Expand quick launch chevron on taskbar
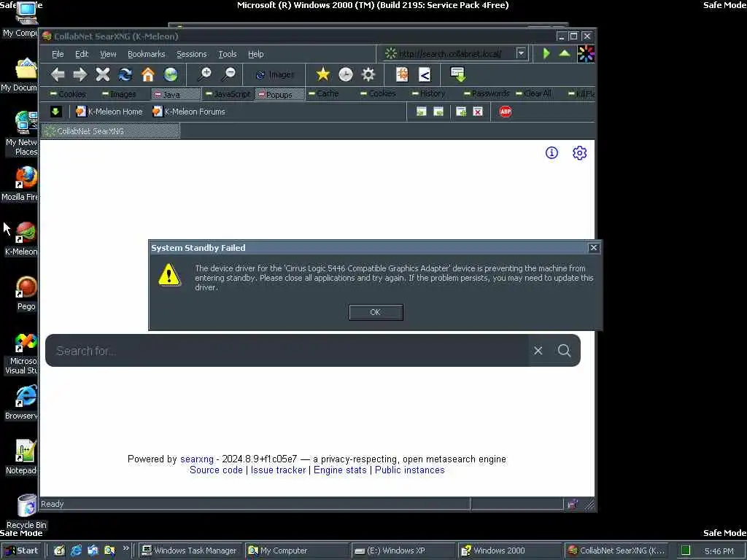The height and width of the screenshot is (560, 747). tap(125, 548)
